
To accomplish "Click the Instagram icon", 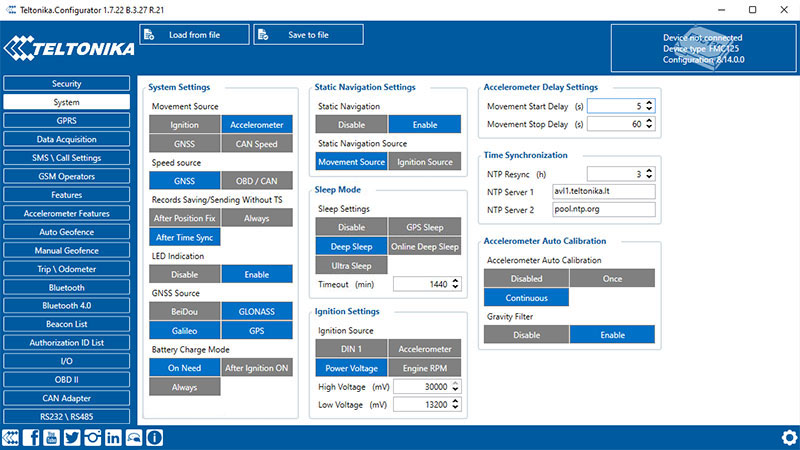I will [x=93, y=437].
